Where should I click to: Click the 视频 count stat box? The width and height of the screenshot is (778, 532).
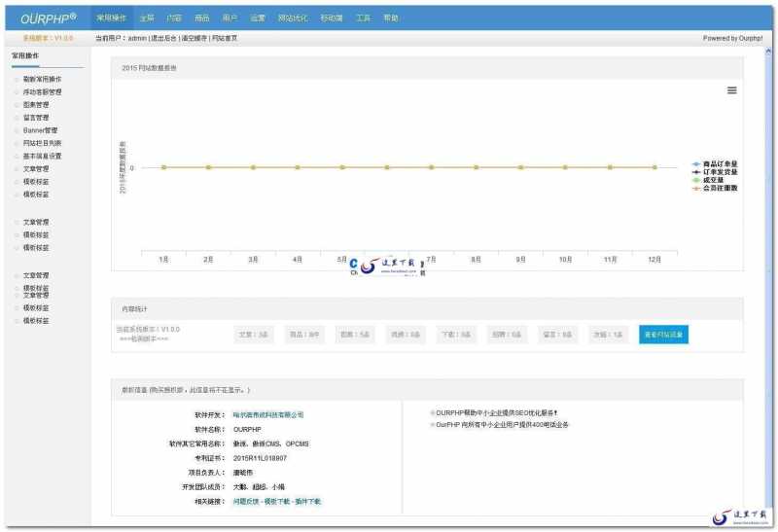[x=406, y=335]
